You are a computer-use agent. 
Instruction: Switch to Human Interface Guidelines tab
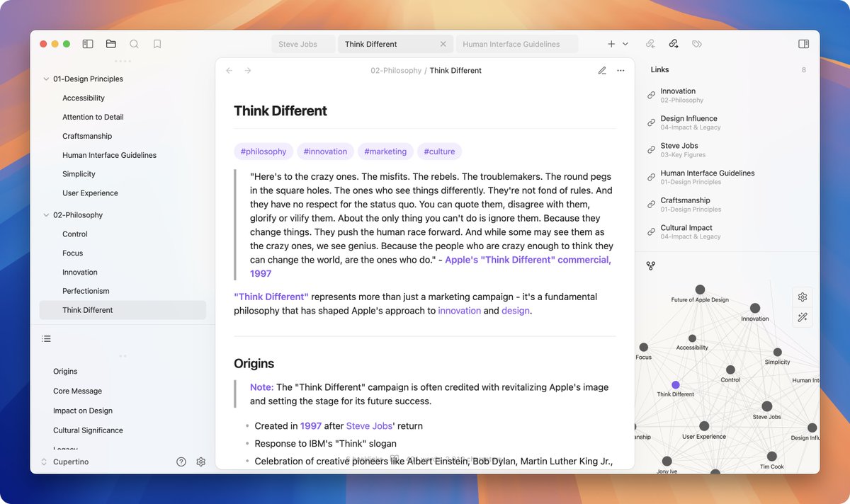[517, 44]
